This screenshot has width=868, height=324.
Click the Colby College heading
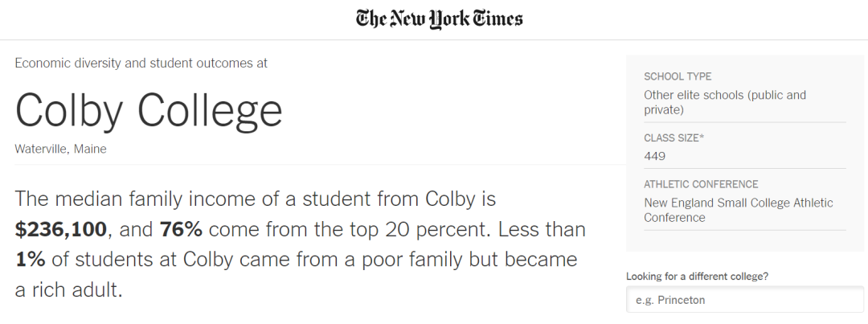tap(149, 110)
